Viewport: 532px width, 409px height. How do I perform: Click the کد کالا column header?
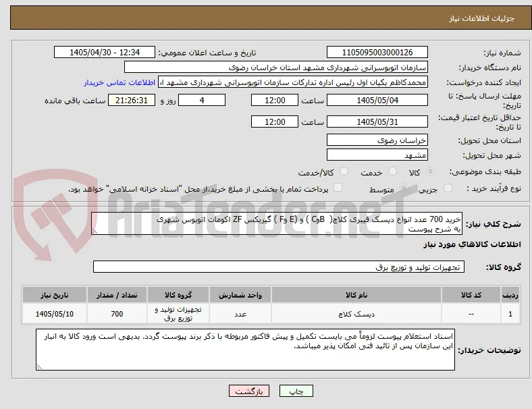pyautogui.click(x=471, y=295)
